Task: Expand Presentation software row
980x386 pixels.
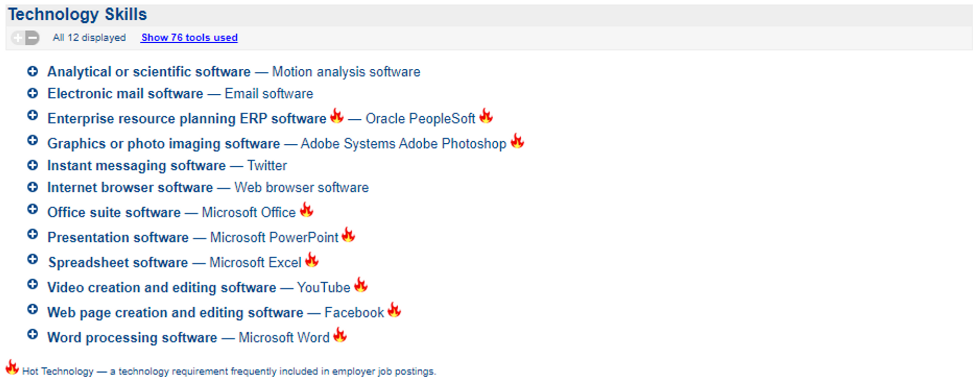Action: point(32,234)
